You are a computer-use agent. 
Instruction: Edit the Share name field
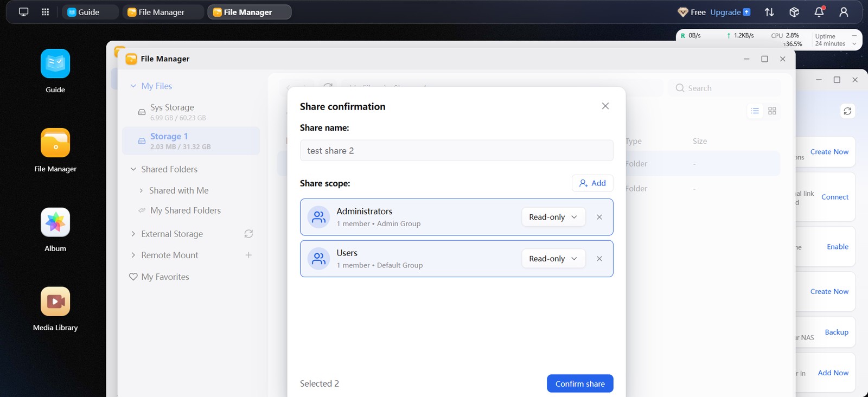[x=457, y=151]
